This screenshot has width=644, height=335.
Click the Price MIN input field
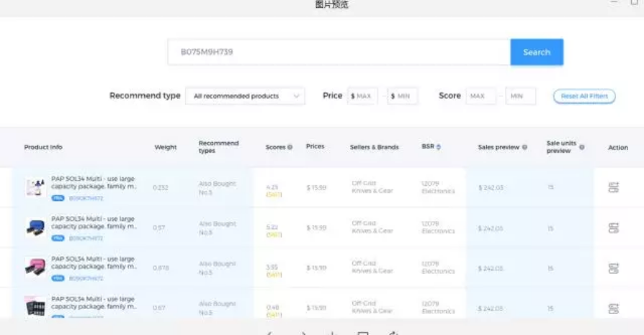403,96
